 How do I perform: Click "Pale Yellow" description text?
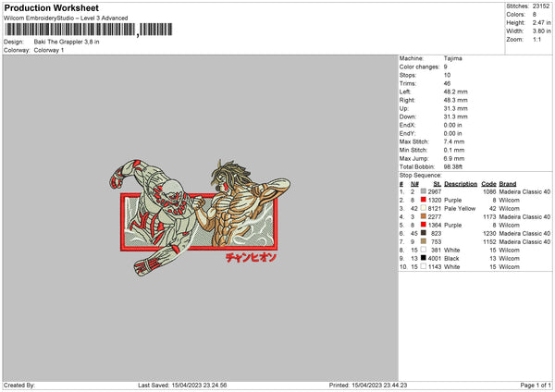460,208
